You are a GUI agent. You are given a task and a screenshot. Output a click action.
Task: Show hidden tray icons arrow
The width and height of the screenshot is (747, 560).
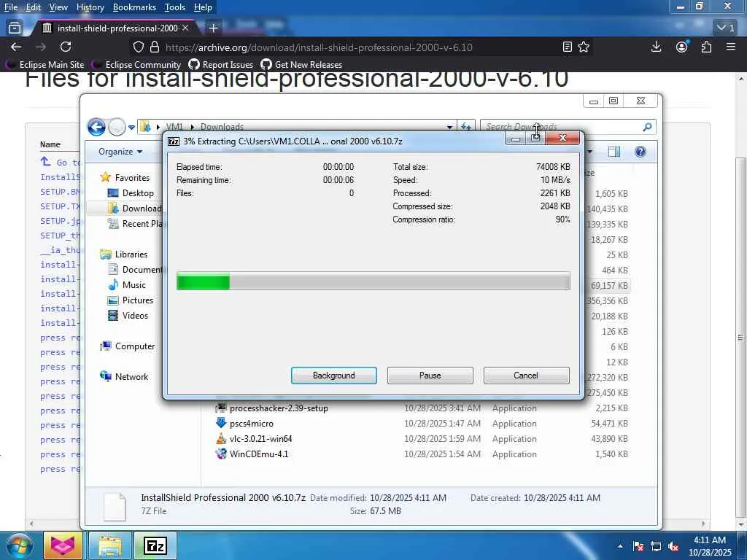(x=620, y=546)
